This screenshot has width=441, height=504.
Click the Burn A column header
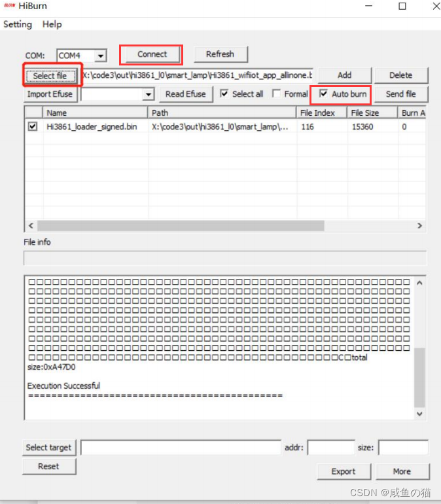tap(412, 113)
